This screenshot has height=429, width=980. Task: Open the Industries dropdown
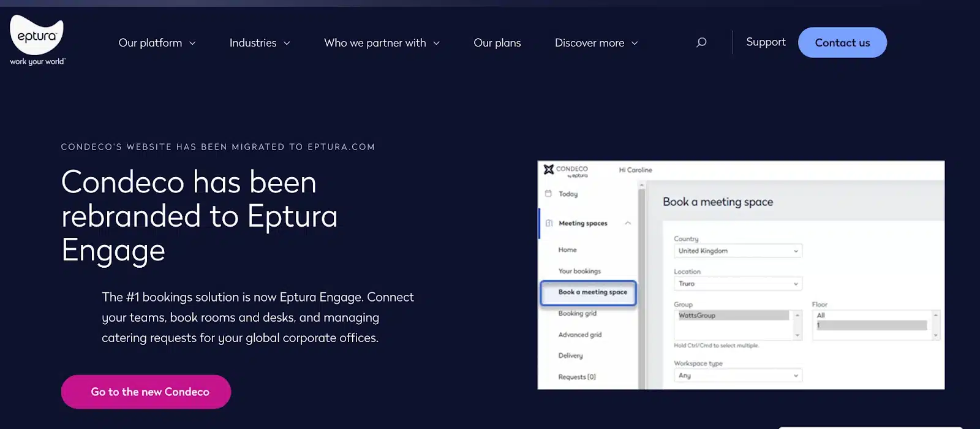pos(260,43)
